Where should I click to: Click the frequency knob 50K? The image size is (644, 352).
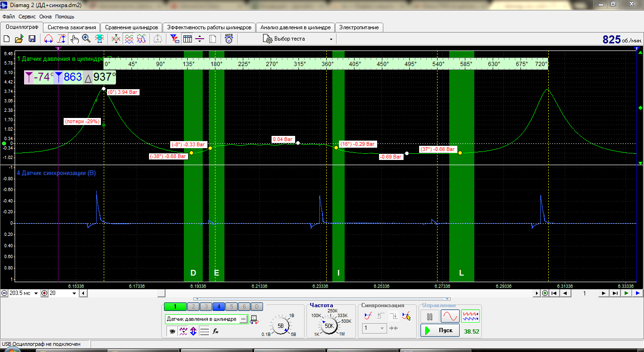click(x=329, y=326)
